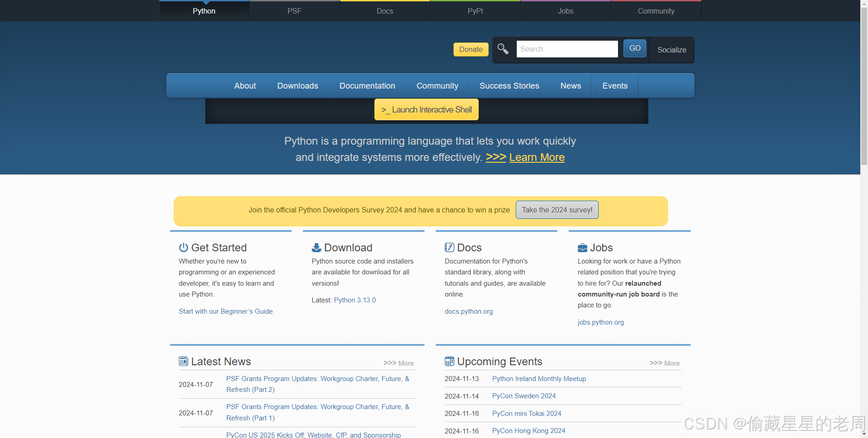Open PyCon Hong Kong 2024 event

coord(528,430)
